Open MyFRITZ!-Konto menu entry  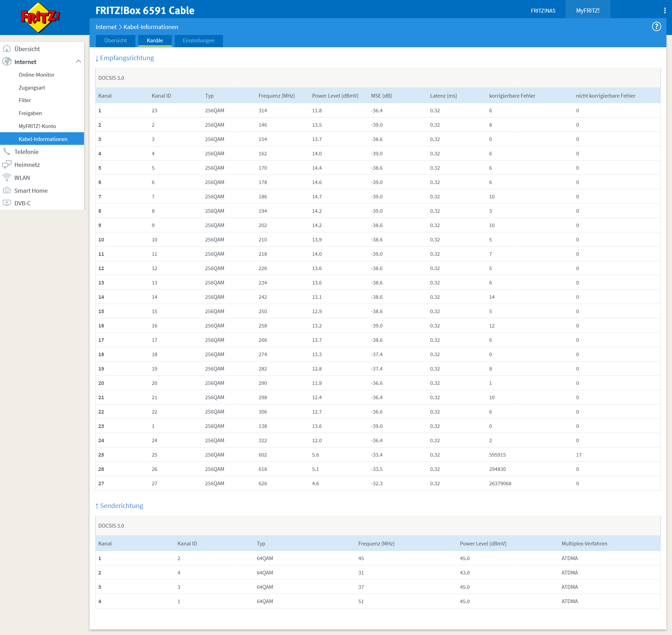(x=37, y=126)
